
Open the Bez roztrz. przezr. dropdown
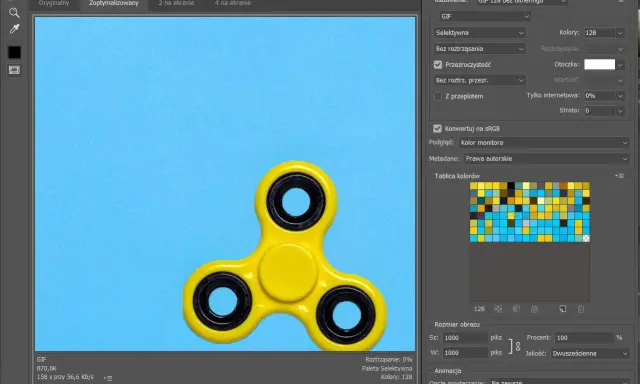coord(480,80)
